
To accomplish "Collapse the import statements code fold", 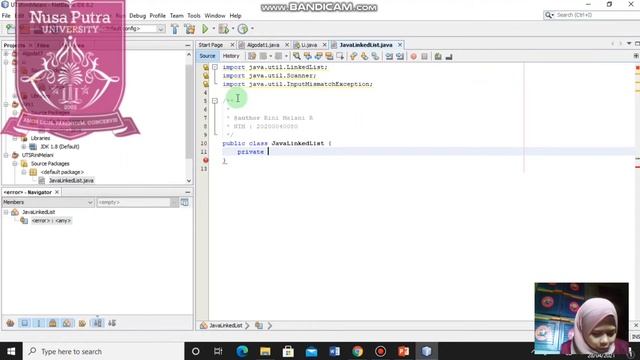I will click(x=215, y=67).
